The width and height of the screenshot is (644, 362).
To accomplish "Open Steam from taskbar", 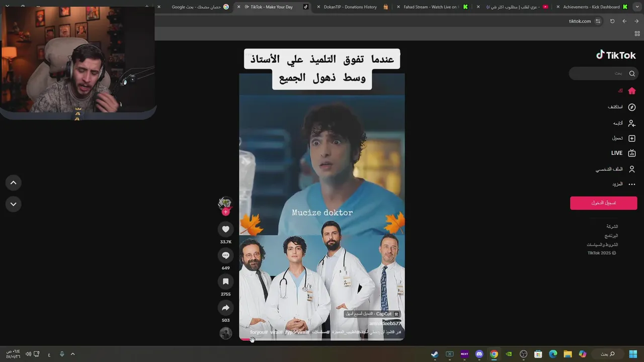I will point(435,354).
